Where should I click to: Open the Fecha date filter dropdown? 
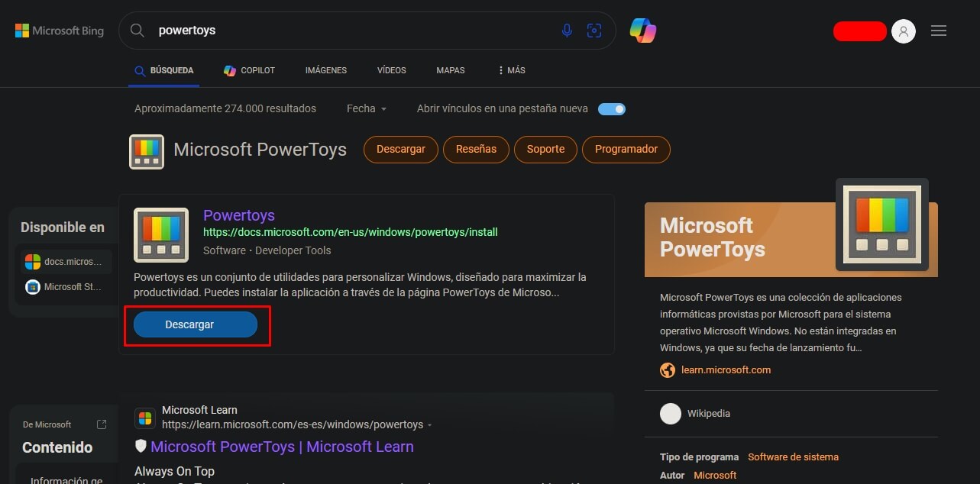pos(367,108)
